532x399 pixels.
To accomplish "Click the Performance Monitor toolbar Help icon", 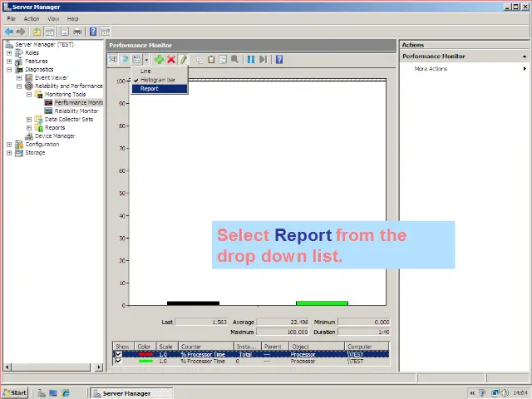I will point(279,60).
